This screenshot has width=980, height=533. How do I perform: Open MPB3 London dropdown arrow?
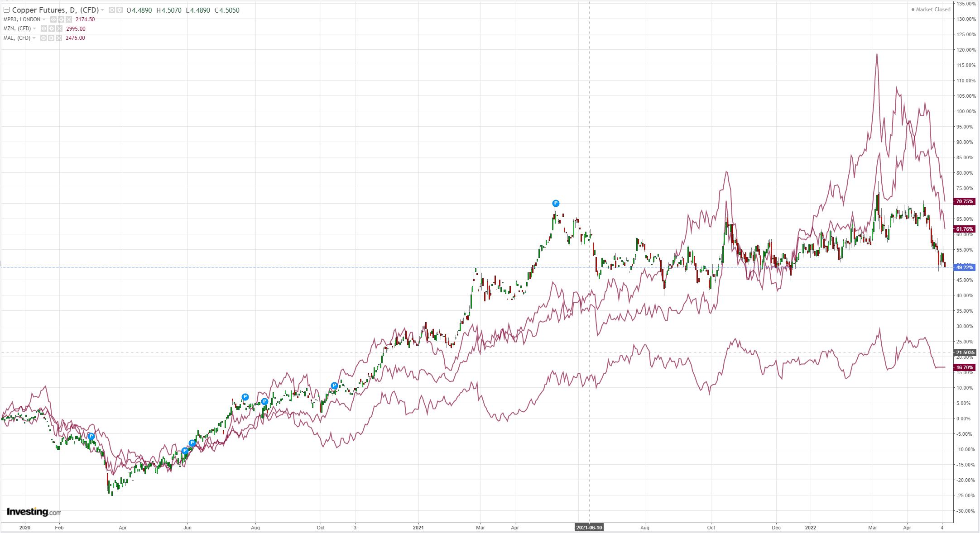[44, 19]
